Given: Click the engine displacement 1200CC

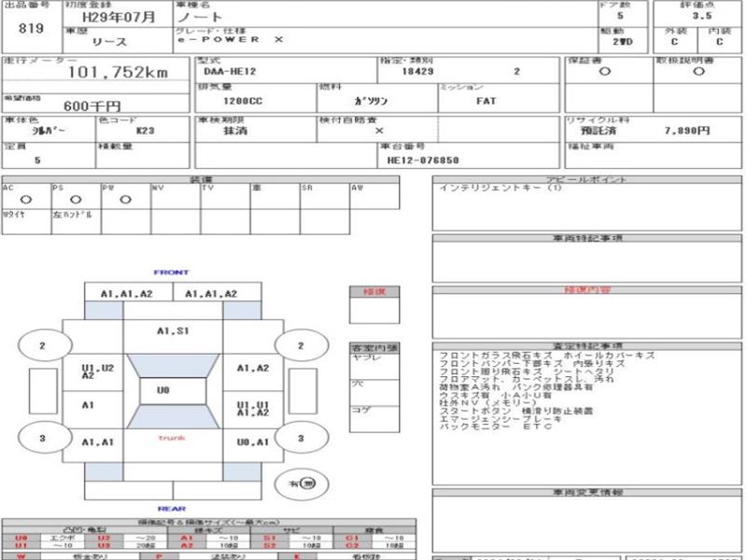Looking at the screenshot, I should [x=243, y=101].
